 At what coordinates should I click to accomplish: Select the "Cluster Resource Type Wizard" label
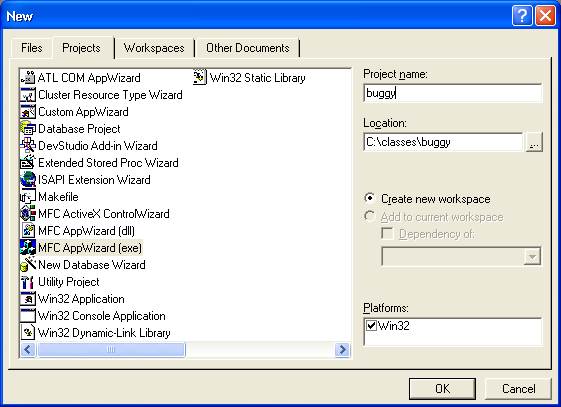[x=110, y=95]
